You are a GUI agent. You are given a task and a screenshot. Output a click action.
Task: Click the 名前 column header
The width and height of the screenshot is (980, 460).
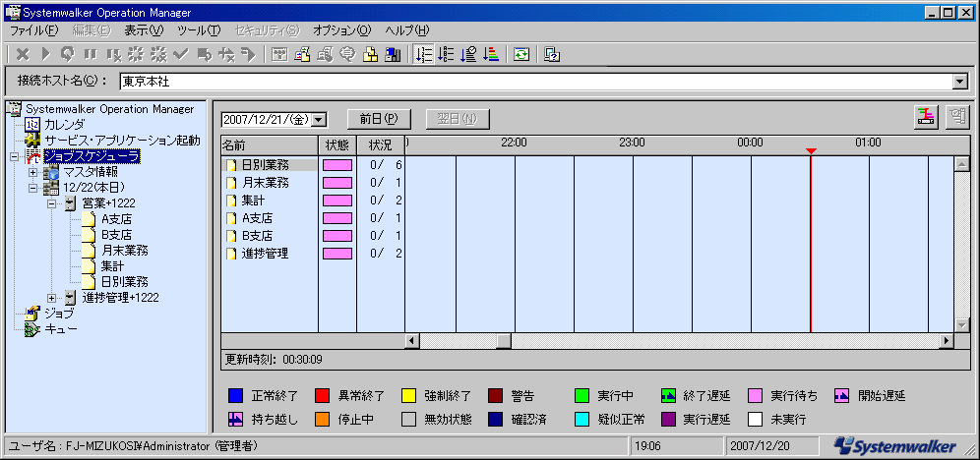270,145
